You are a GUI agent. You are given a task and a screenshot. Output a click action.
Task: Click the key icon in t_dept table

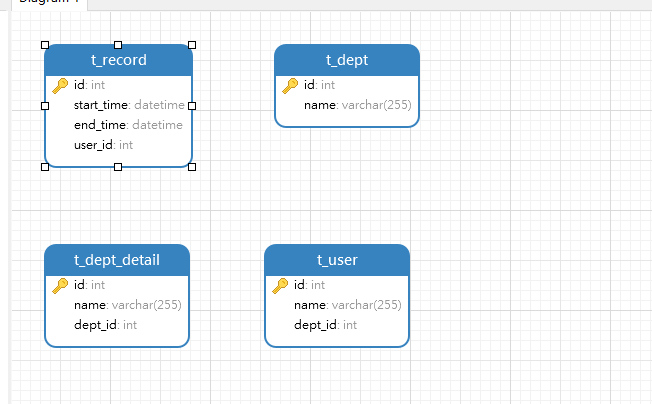coord(290,85)
